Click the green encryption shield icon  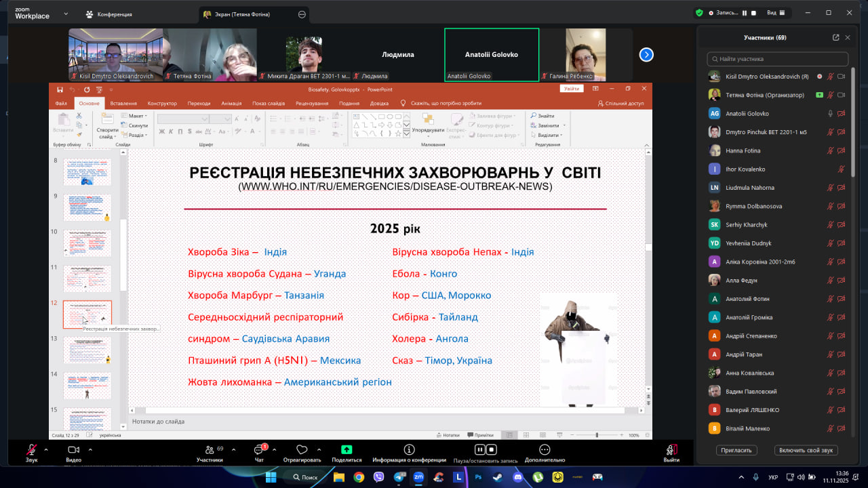point(699,13)
